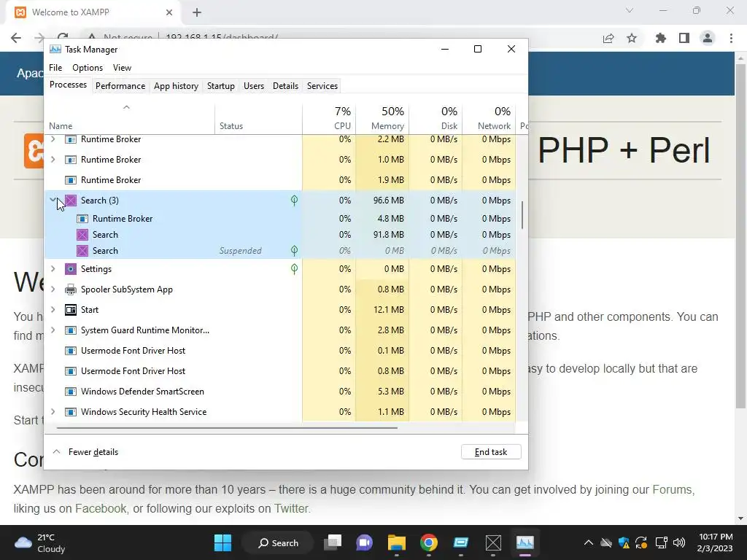747x560 pixels.
Task: Expand the Settings process row
Action: pyautogui.click(x=53, y=268)
